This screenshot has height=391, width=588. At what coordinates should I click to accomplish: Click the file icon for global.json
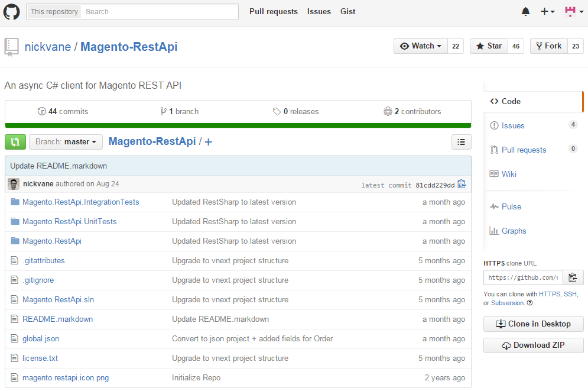click(15, 338)
